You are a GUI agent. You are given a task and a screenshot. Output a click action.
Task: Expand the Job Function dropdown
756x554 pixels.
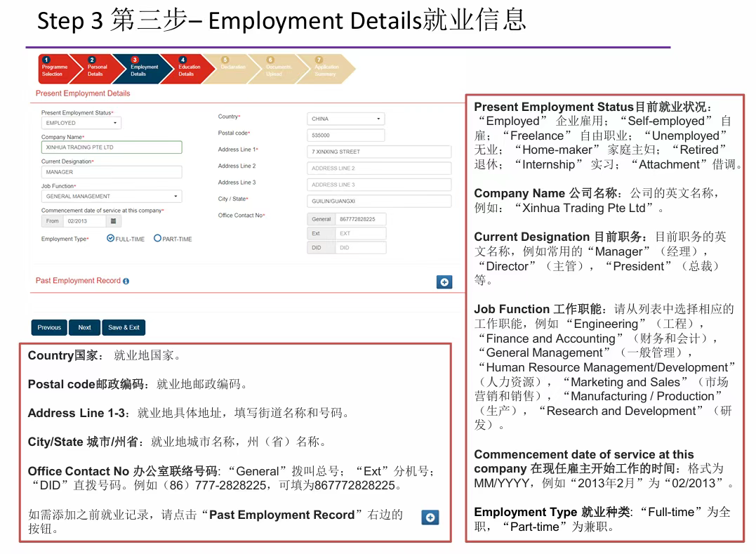[x=112, y=196]
